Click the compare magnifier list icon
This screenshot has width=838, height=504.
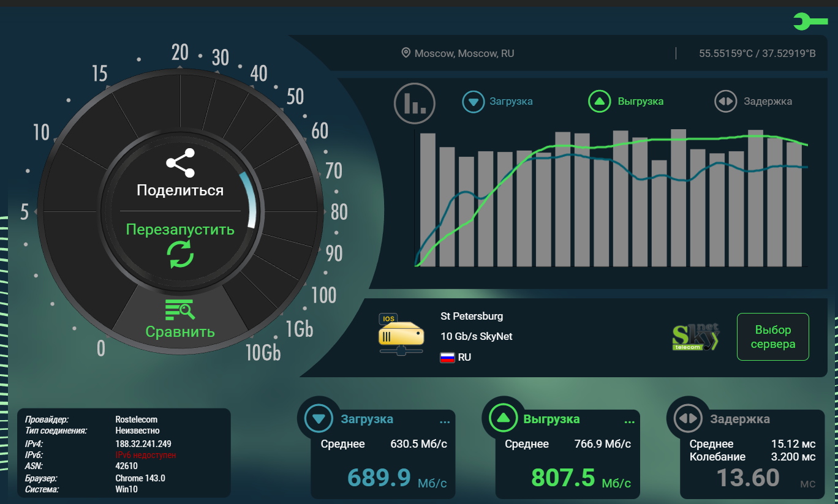pyautogui.click(x=180, y=309)
